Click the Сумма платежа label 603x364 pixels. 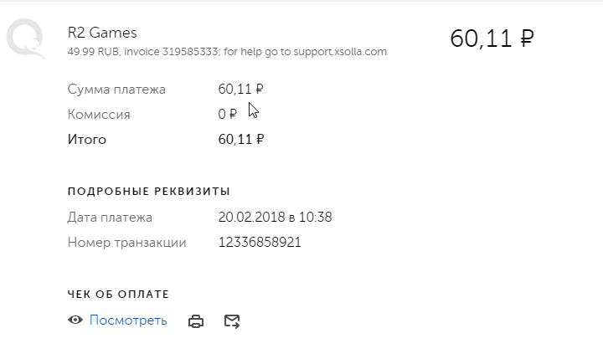coord(116,89)
